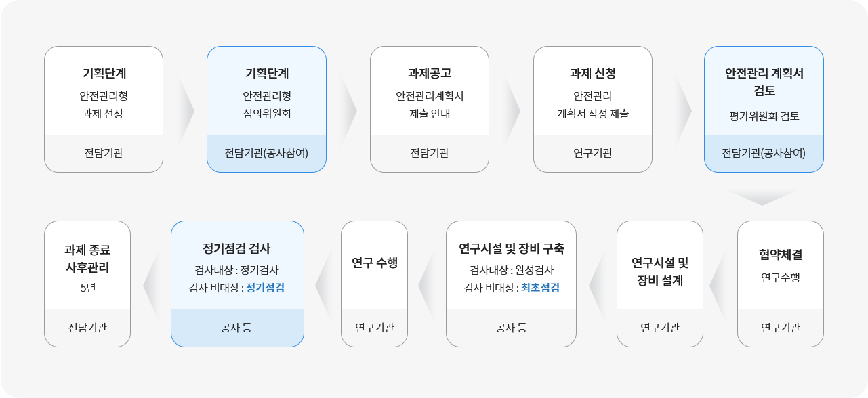Screen dimensions: 868x398
Task: Click the 연구시설 및 장비 구축 heading
Action: 512,248
